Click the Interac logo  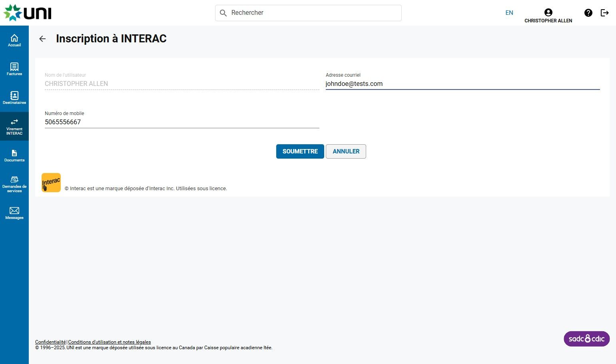tap(51, 183)
